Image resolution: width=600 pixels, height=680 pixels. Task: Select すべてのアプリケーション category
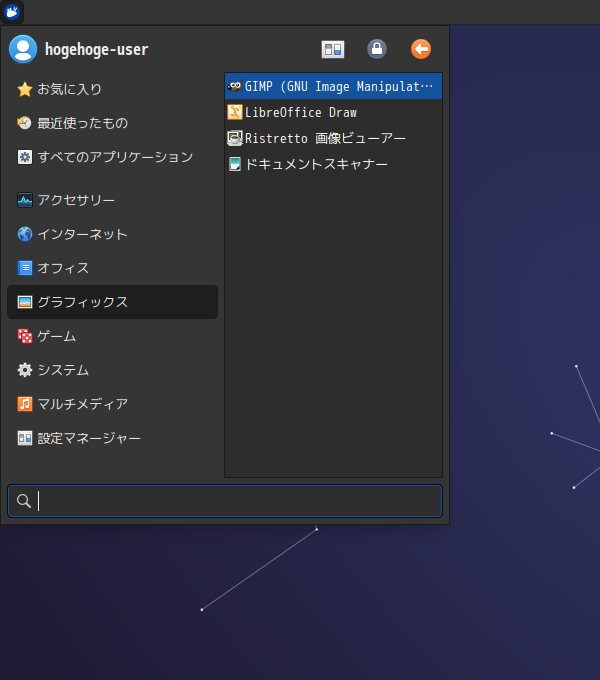[x=112, y=157]
